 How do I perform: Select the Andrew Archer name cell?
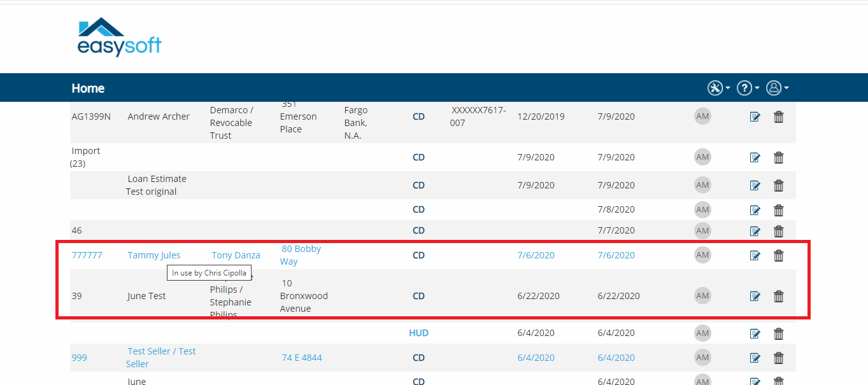159,116
